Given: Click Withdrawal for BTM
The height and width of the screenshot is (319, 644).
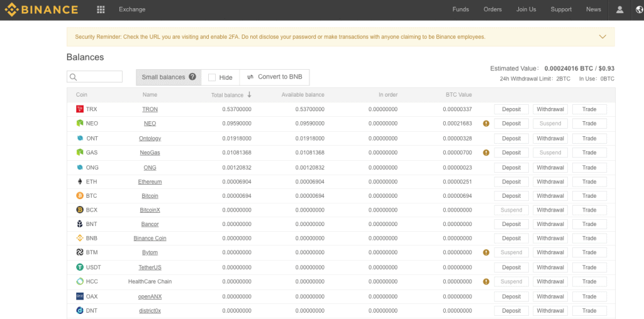Looking at the screenshot, I should (550, 252).
